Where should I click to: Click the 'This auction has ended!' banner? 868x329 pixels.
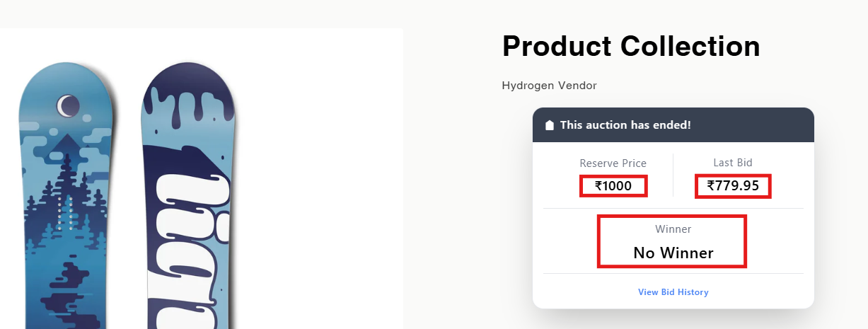(x=625, y=125)
